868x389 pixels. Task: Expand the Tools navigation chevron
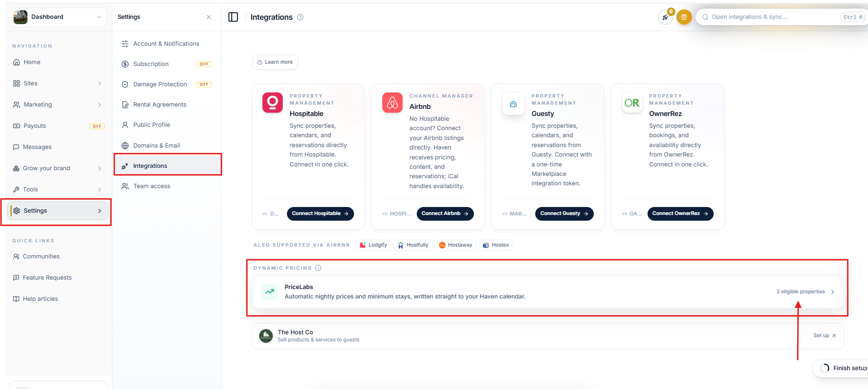pyautogui.click(x=100, y=190)
